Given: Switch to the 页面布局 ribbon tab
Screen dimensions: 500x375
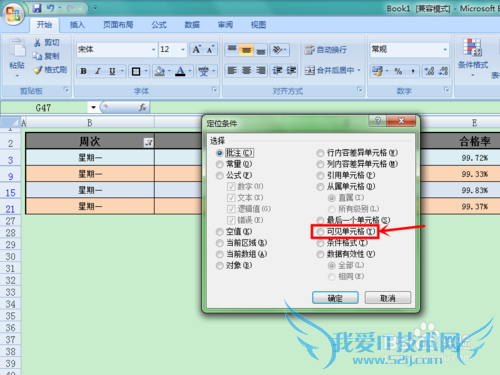Looking at the screenshot, I should pos(118,25).
